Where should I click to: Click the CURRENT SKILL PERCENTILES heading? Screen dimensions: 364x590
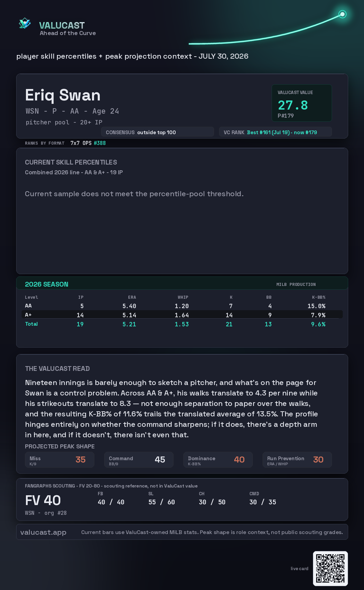[x=71, y=162]
